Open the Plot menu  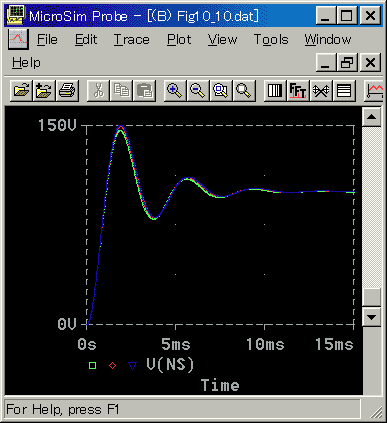pyautogui.click(x=179, y=40)
